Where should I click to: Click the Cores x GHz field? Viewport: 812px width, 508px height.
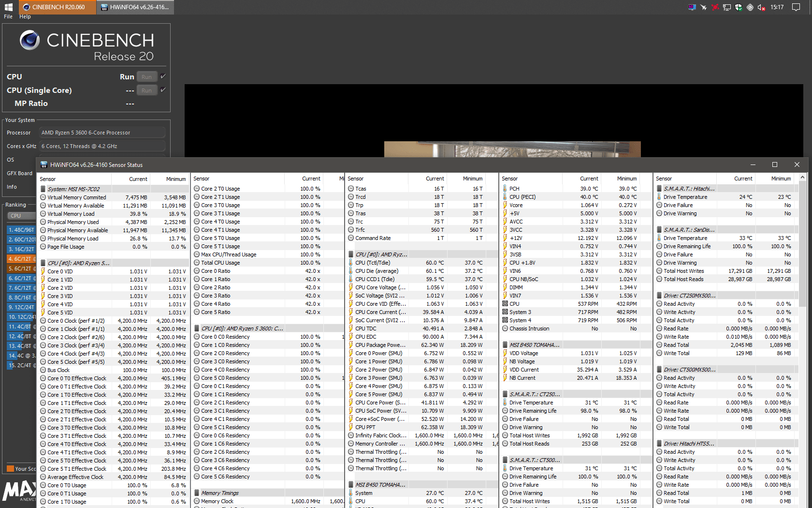click(x=102, y=146)
